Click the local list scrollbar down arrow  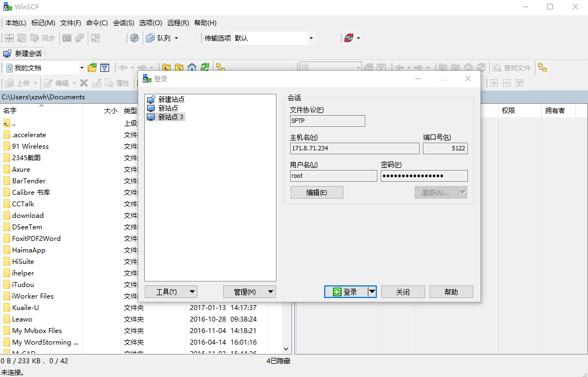coord(286,349)
